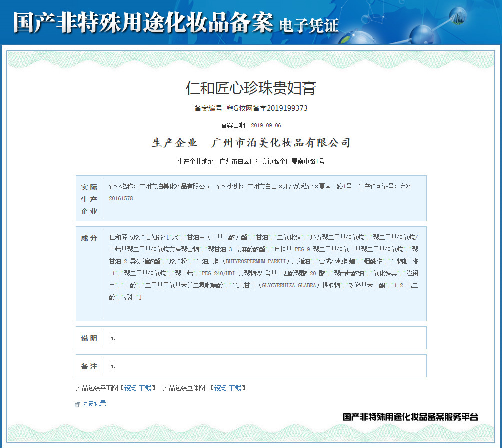Viewport: 502px width, 448px height.
Task: Click the 无 value in 说明 row
Action: pos(112,338)
